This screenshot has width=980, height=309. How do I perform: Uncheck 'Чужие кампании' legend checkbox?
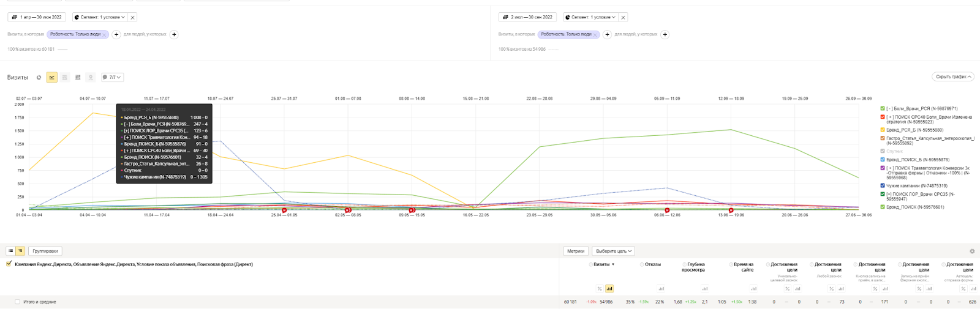tap(883, 185)
